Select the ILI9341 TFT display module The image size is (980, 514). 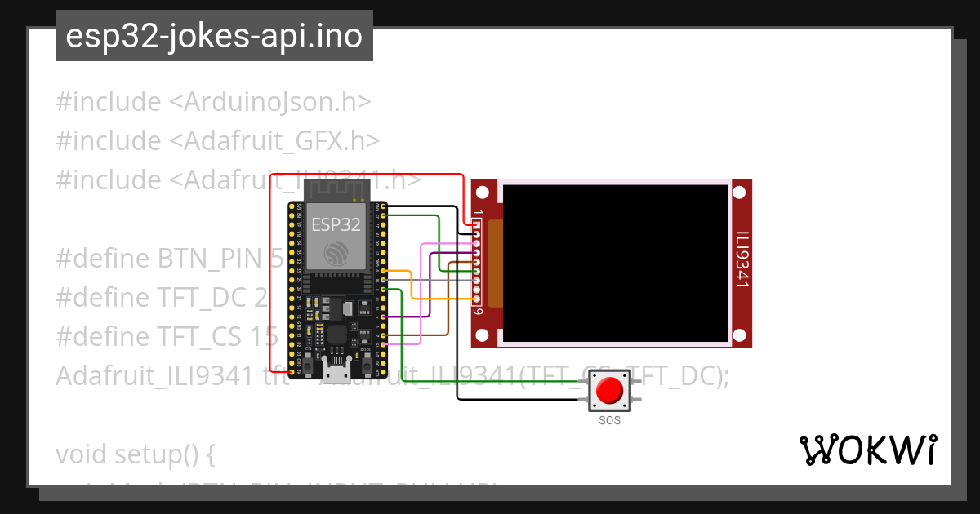click(612, 261)
